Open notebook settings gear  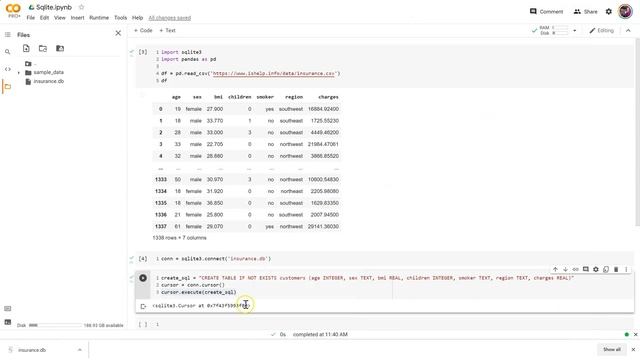[609, 11]
